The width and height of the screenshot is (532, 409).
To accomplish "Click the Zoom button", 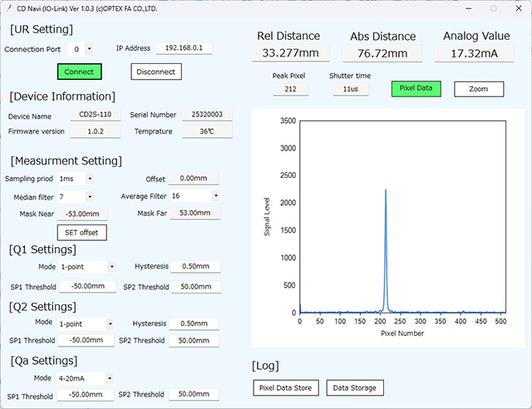I will pos(479,89).
